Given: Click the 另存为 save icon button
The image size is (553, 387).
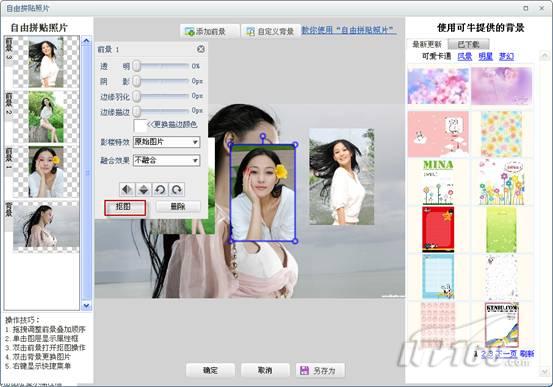Looking at the screenshot, I should [320, 370].
